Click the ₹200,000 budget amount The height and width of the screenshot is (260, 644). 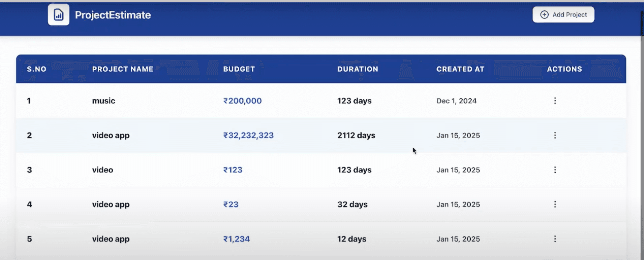[242, 101]
